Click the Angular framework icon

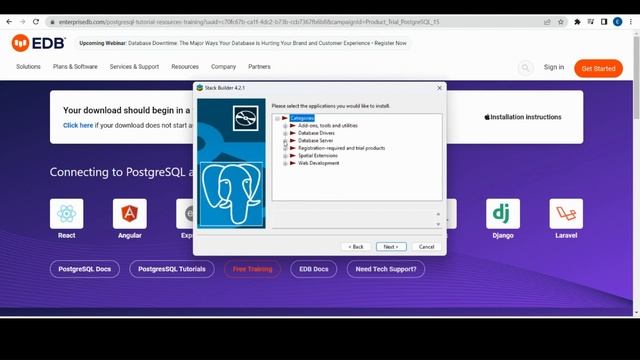point(130,213)
